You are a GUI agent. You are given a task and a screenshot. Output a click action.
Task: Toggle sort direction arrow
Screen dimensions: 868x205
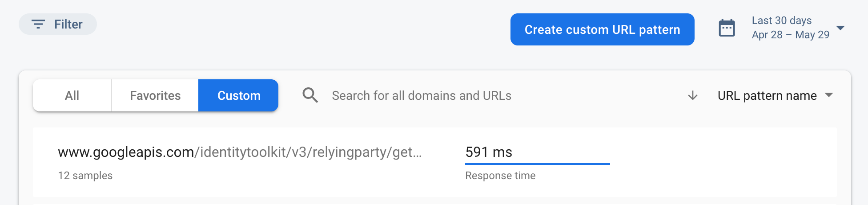pyautogui.click(x=692, y=95)
